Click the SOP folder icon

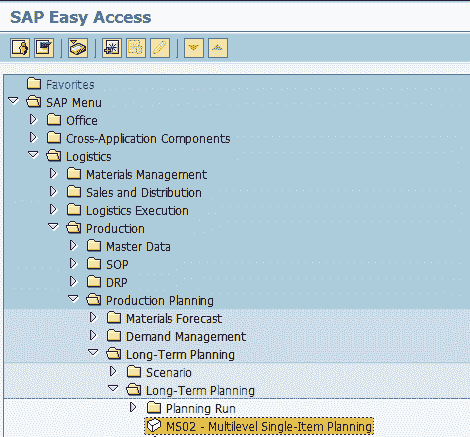[x=94, y=263]
